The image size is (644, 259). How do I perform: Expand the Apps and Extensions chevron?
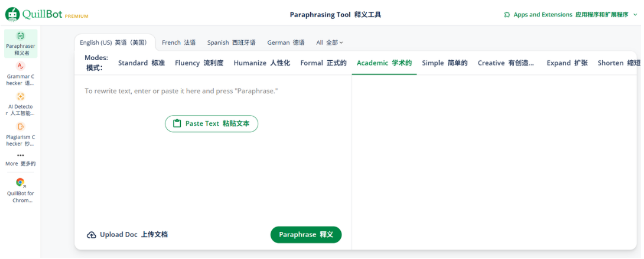coord(636,15)
